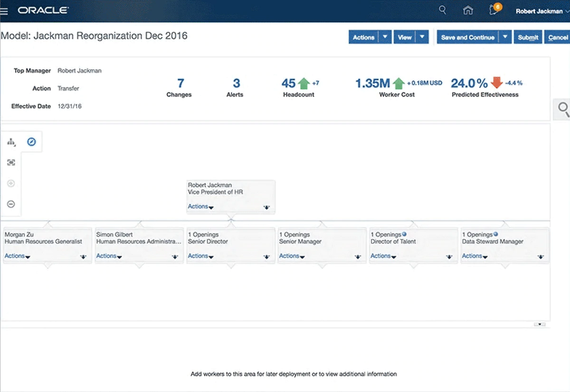The height and width of the screenshot is (392, 570).
Task: Switch to hierarchy org chart layout icon
Action: (11, 142)
